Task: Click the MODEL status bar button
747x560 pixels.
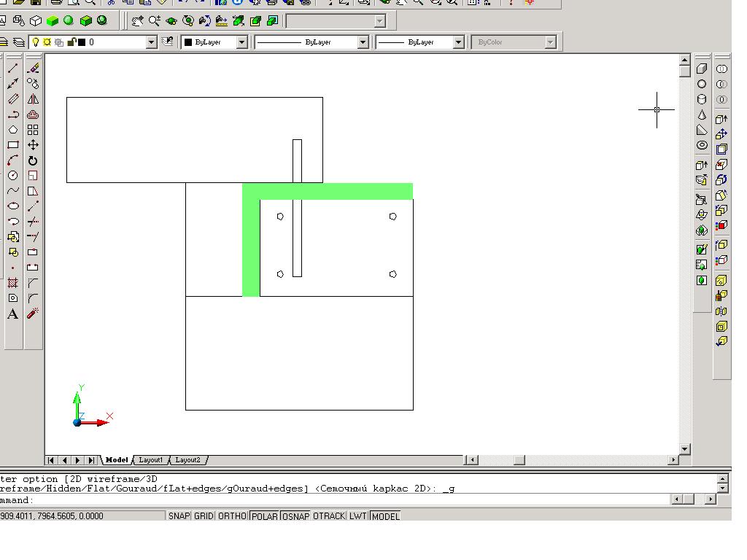Action: (385, 516)
